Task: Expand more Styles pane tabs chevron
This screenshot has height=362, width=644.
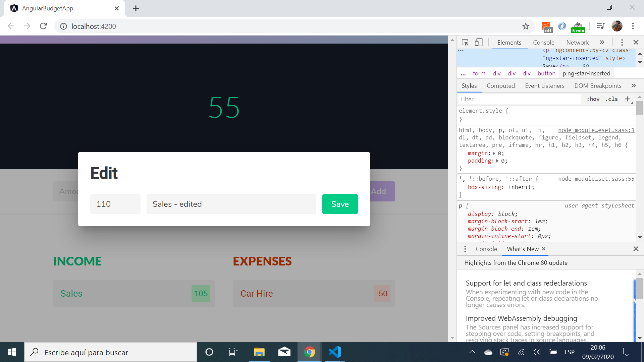Action: click(x=633, y=86)
